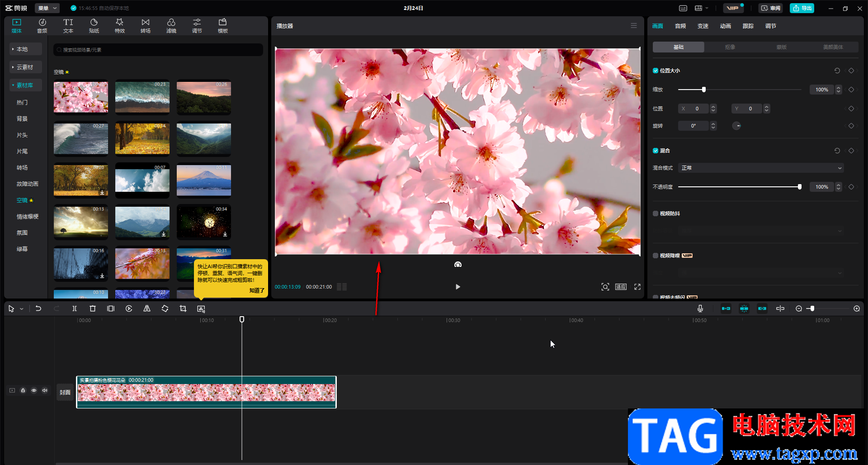This screenshot has height=465, width=868.
Task: Click the 不透明度 percent stepper arrows
Action: 839,187
